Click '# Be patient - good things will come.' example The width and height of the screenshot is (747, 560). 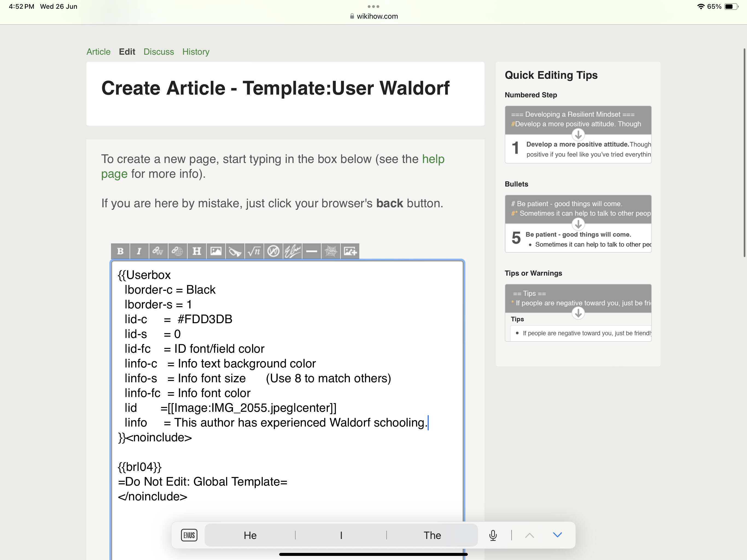567,204
